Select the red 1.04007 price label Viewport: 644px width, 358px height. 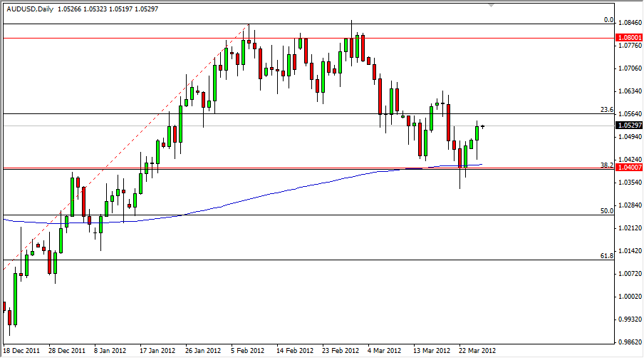[x=629, y=166]
